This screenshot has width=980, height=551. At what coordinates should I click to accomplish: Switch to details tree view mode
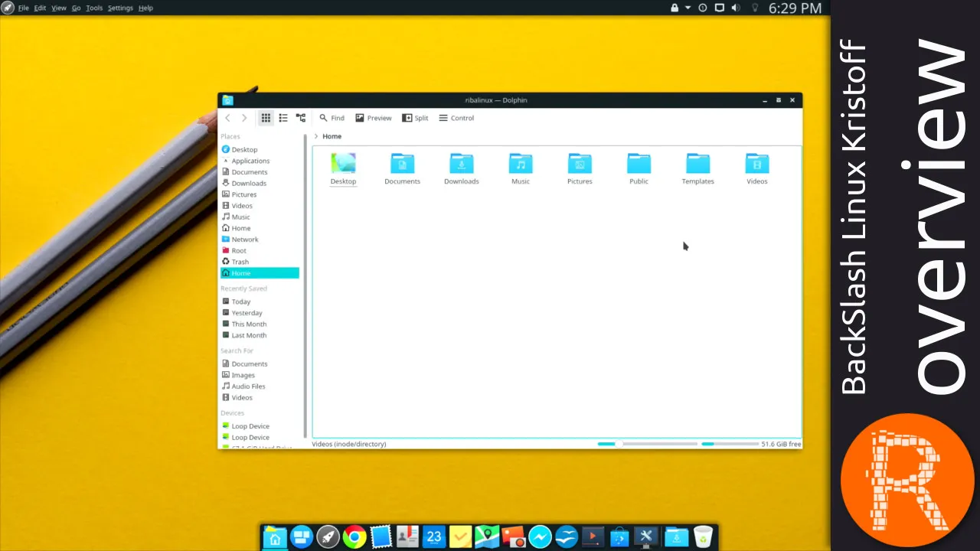(301, 118)
